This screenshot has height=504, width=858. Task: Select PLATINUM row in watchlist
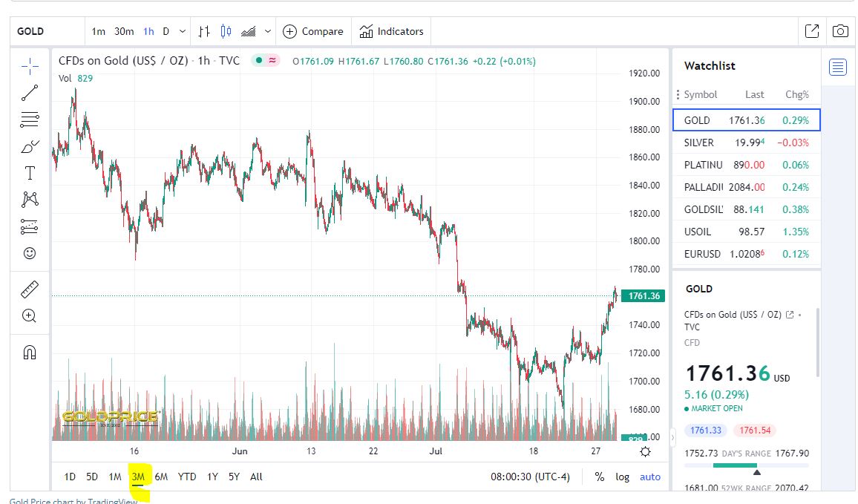tap(747, 165)
